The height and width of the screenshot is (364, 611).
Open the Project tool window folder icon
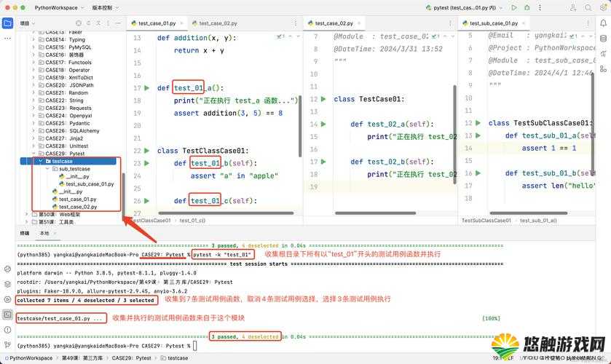7,23
